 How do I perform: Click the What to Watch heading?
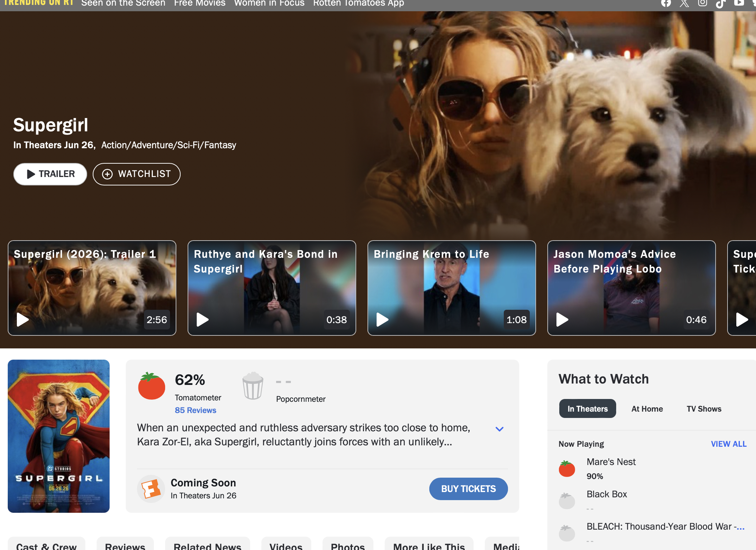pos(604,379)
